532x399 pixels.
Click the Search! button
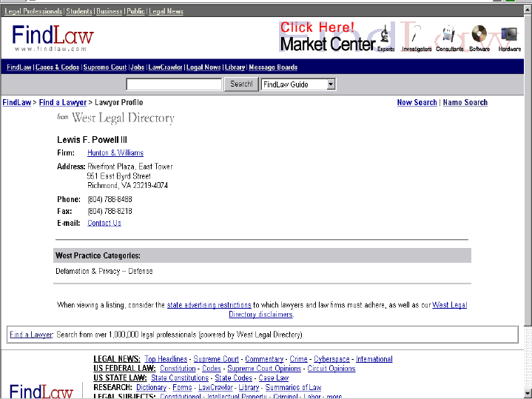241,84
